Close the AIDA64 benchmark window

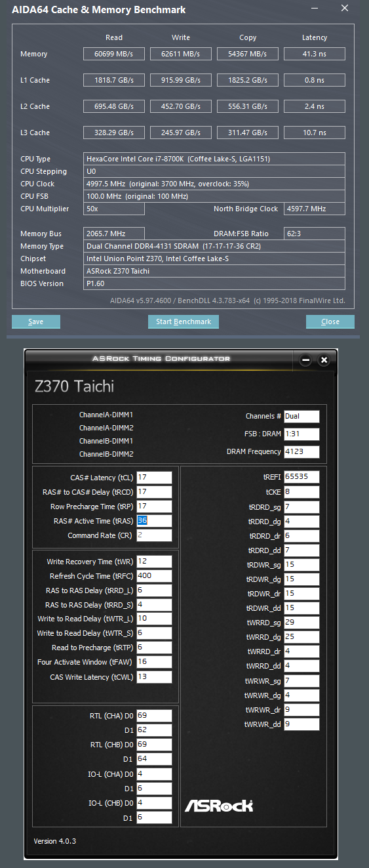(345, 9)
